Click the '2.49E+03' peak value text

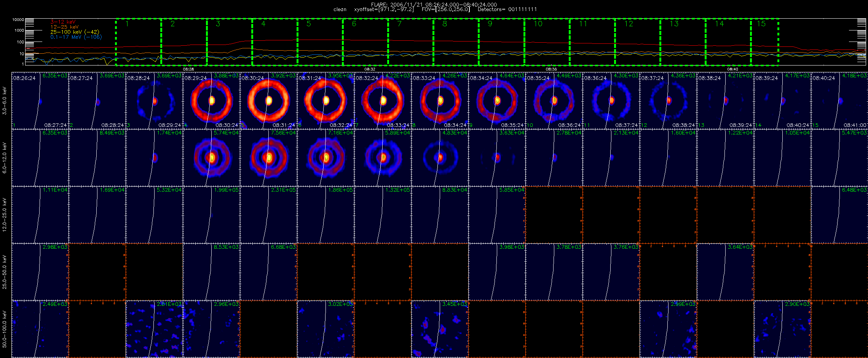pos(55,304)
